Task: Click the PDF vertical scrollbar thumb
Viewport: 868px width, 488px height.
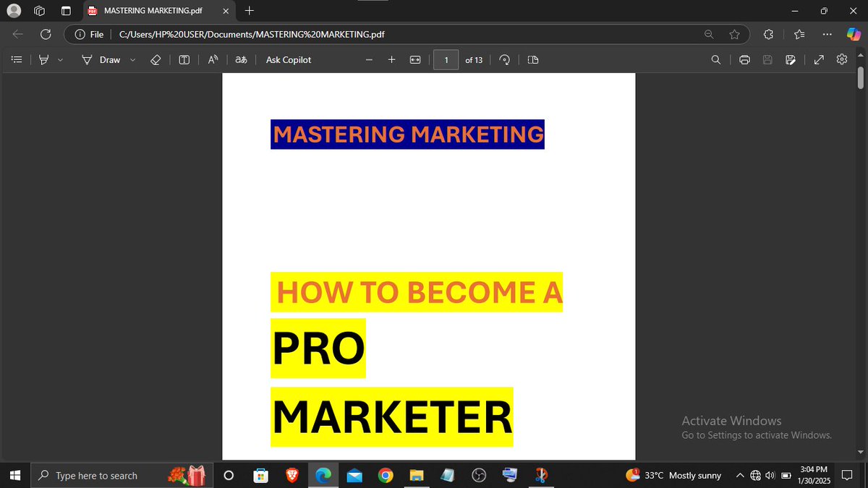Action: click(861, 77)
